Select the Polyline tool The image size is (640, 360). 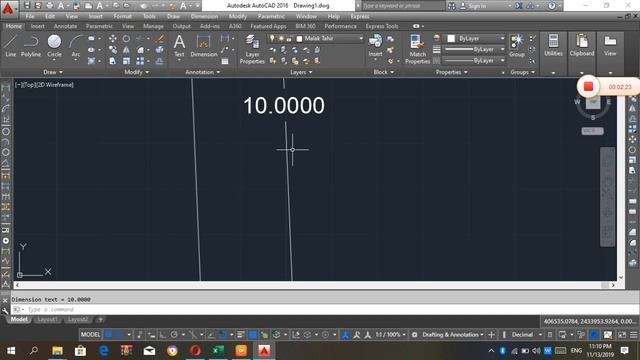(x=31, y=45)
